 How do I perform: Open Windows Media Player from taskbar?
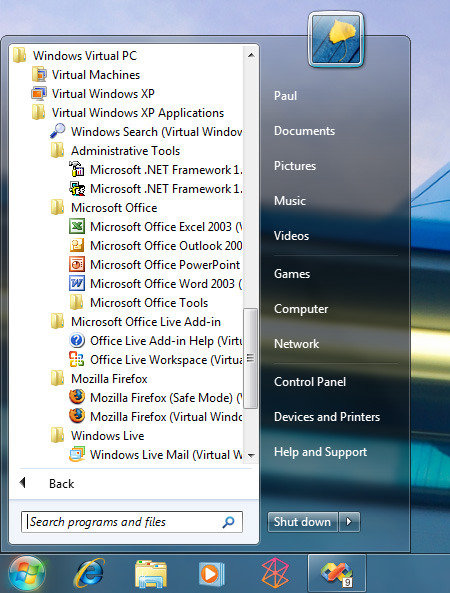pyautogui.click(x=212, y=574)
